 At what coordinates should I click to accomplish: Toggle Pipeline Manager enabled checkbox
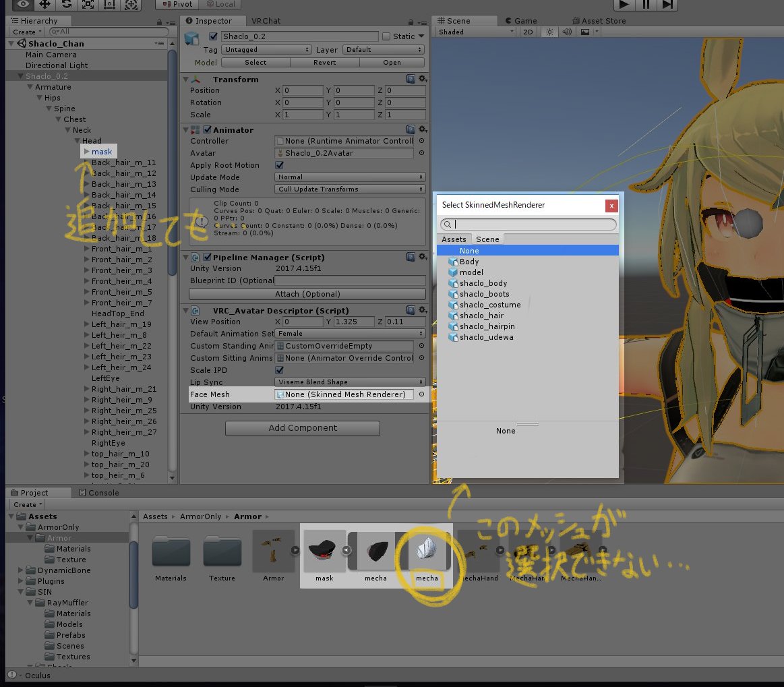[x=207, y=257]
